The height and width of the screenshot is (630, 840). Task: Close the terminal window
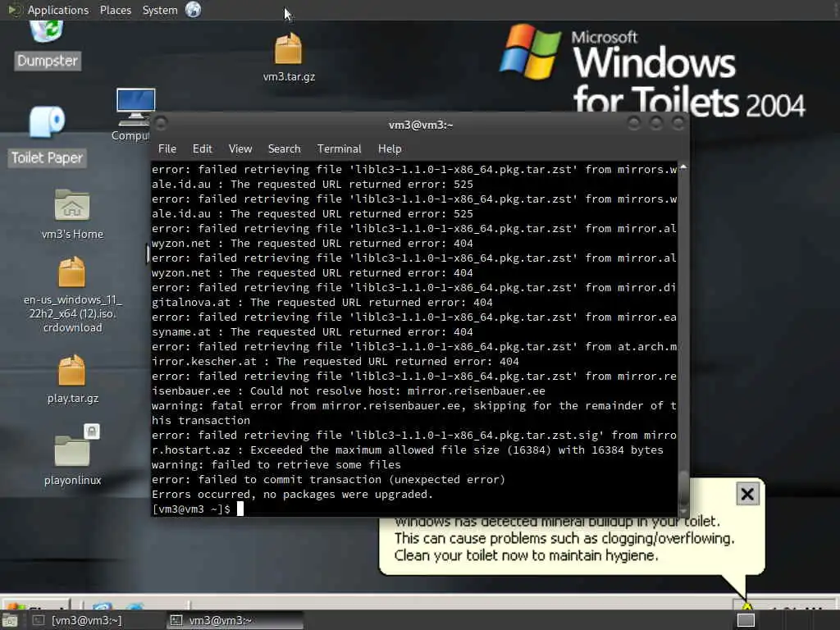pos(678,124)
